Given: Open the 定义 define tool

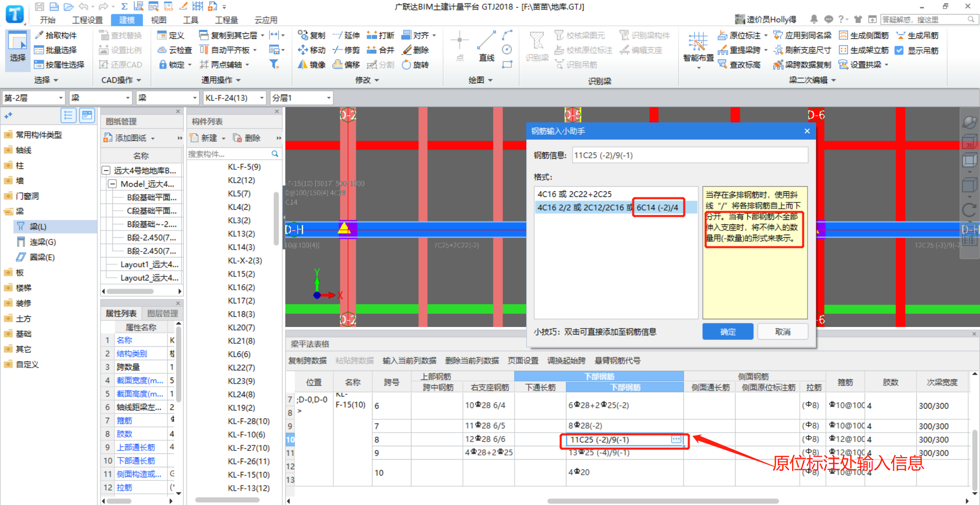Looking at the screenshot, I should pyautogui.click(x=170, y=35).
